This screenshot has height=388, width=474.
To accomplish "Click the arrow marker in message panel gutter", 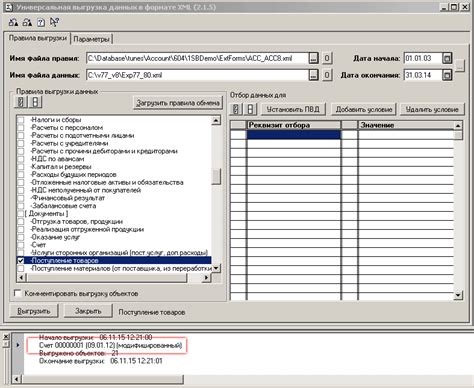I will (x=18, y=345).
